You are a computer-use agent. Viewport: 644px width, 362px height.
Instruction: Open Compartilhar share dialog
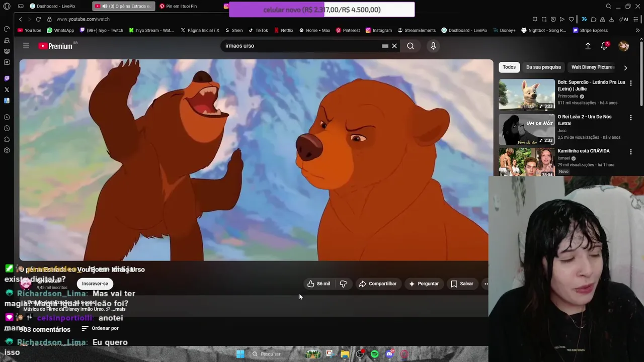[x=378, y=284]
